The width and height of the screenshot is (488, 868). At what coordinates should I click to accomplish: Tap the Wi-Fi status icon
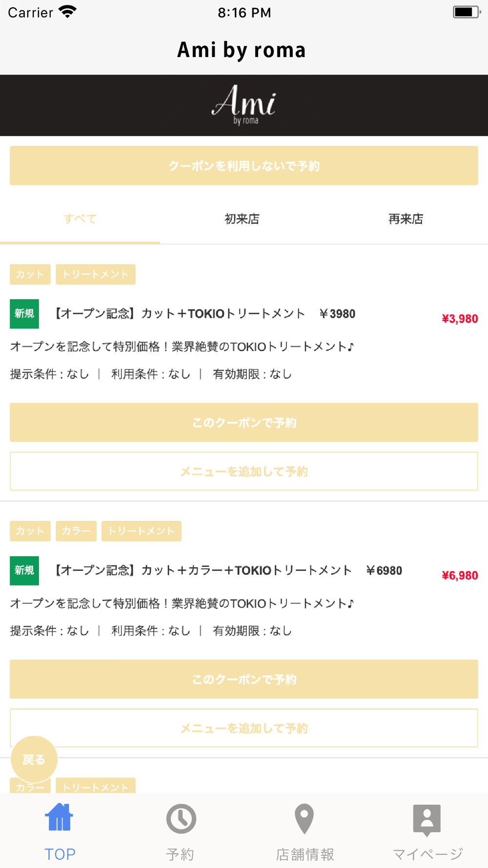[67, 12]
